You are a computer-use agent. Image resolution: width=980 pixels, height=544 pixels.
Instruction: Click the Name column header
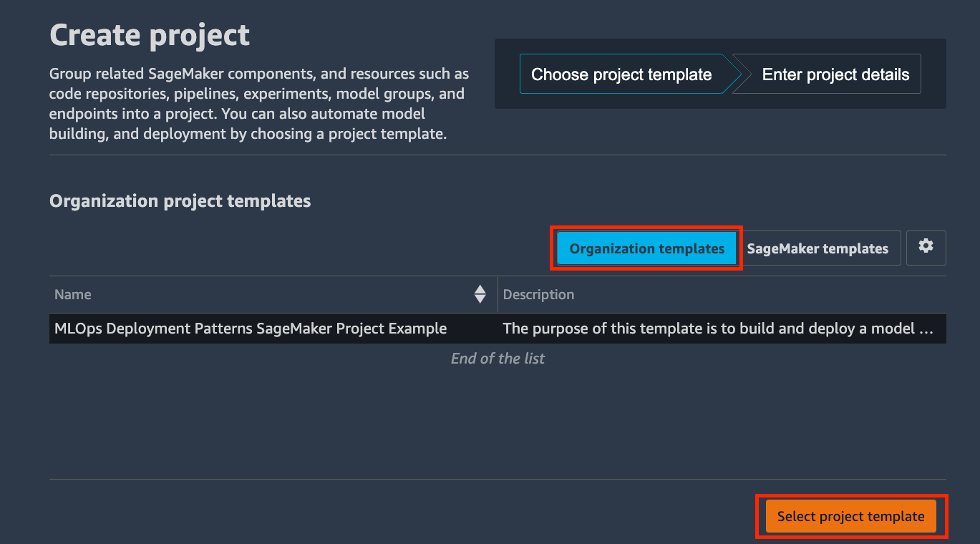[73, 294]
